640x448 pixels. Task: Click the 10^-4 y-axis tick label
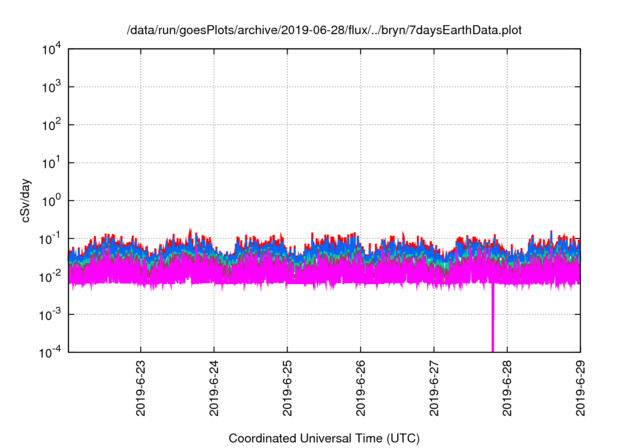50,352
